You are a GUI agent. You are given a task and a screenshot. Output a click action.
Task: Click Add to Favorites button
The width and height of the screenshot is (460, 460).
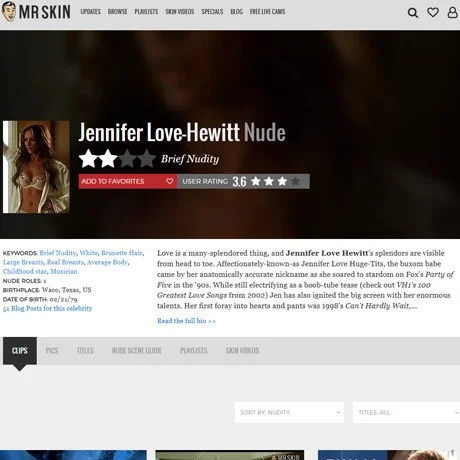pos(128,181)
